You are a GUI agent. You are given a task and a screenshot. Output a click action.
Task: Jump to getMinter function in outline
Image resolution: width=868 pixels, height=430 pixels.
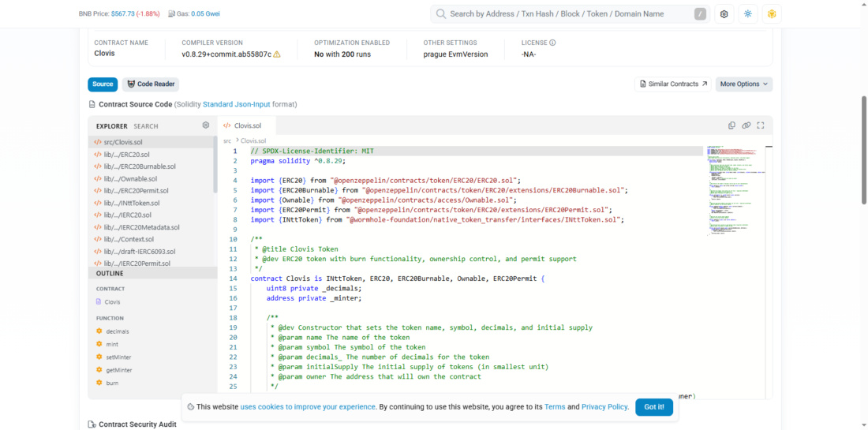coord(119,370)
